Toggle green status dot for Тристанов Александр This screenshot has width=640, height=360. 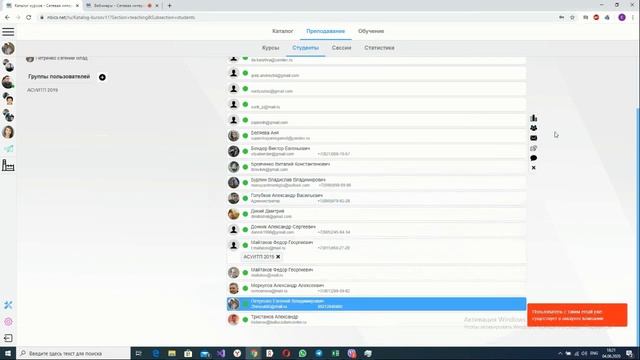245,319
